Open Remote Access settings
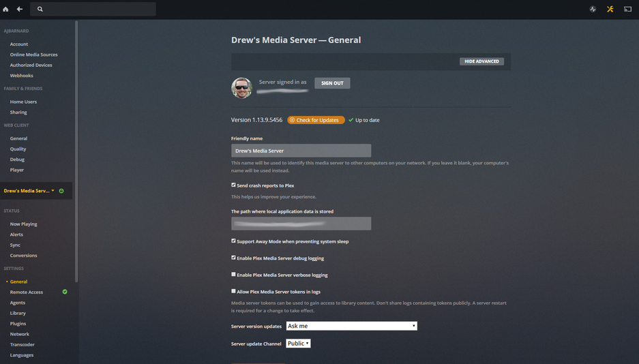 27,292
